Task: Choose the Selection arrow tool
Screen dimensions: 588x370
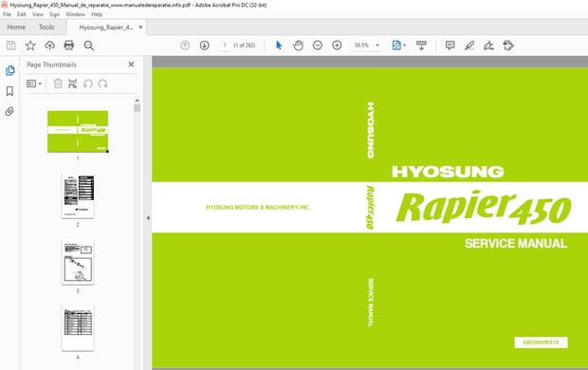Action: click(x=279, y=46)
